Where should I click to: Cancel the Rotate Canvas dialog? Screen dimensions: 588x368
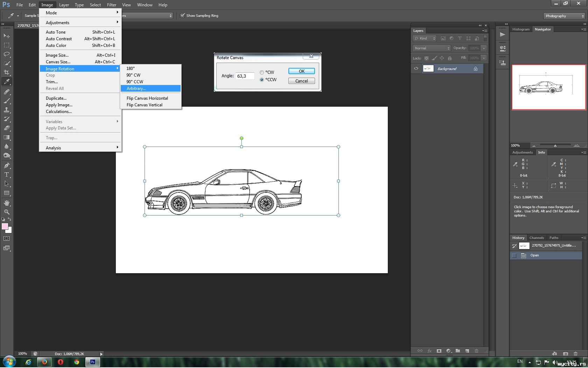click(301, 81)
